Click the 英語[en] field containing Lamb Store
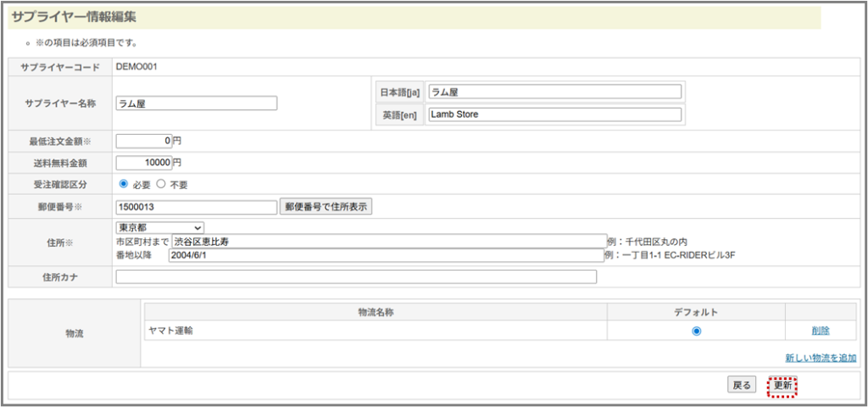Image resolution: width=868 pixels, height=407 pixels. (x=555, y=114)
